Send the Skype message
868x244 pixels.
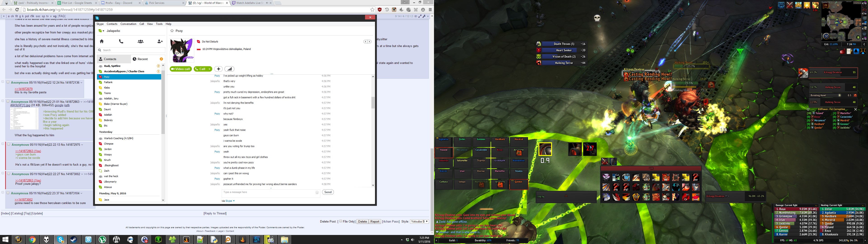(x=328, y=192)
